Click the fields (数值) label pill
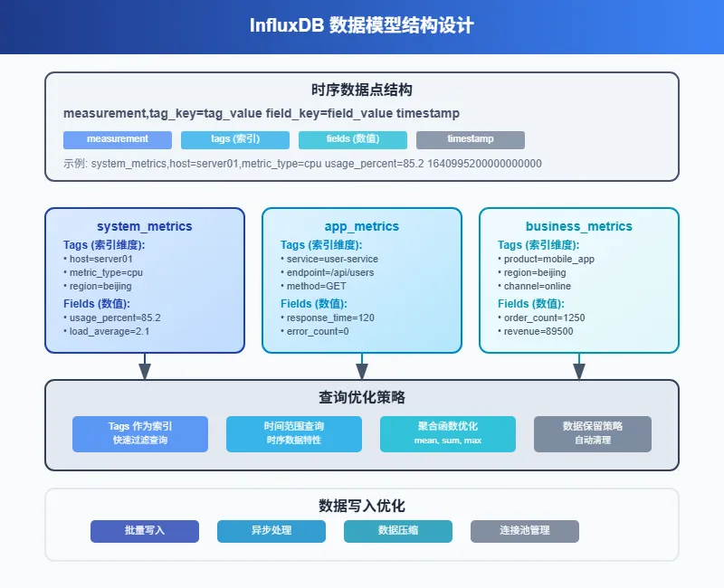Viewport: 724px width, 588px height. (x=353, y=139)
